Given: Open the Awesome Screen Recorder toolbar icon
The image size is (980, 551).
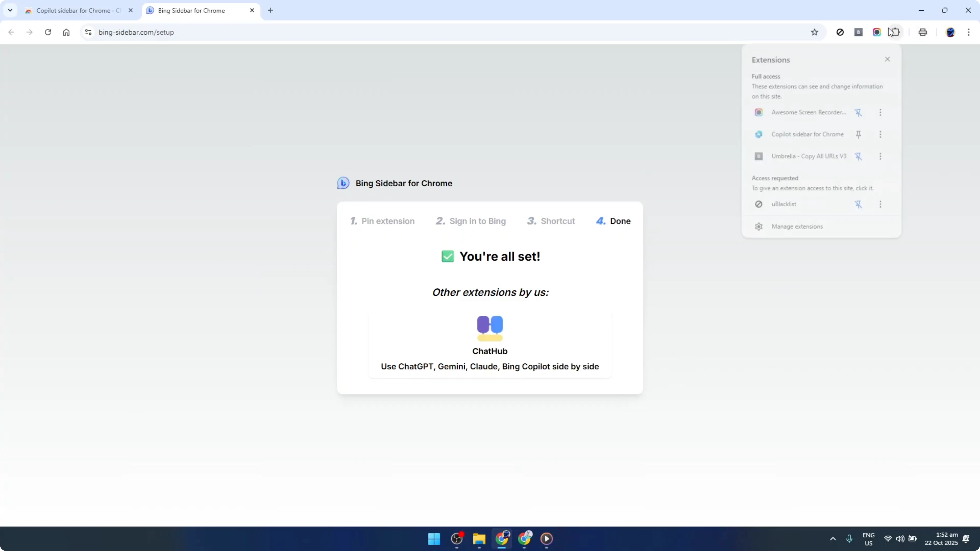Looking at the screenshot, I should point(876,32).
